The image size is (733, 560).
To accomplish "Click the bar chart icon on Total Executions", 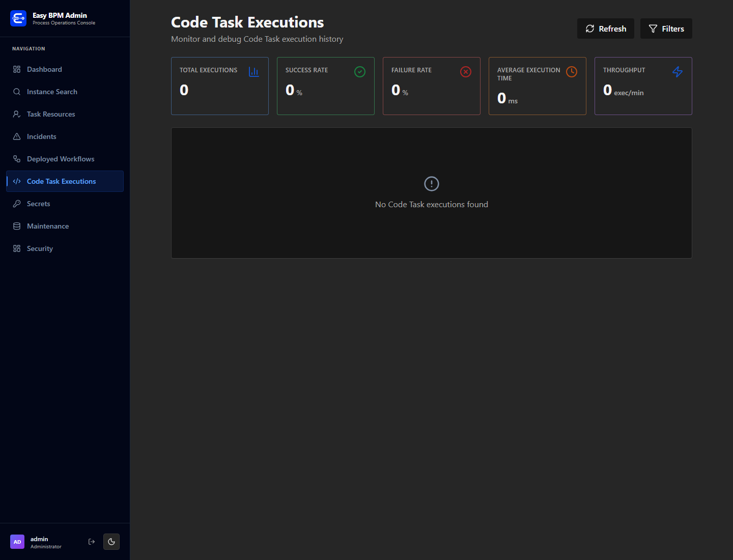I will (254, 72).
